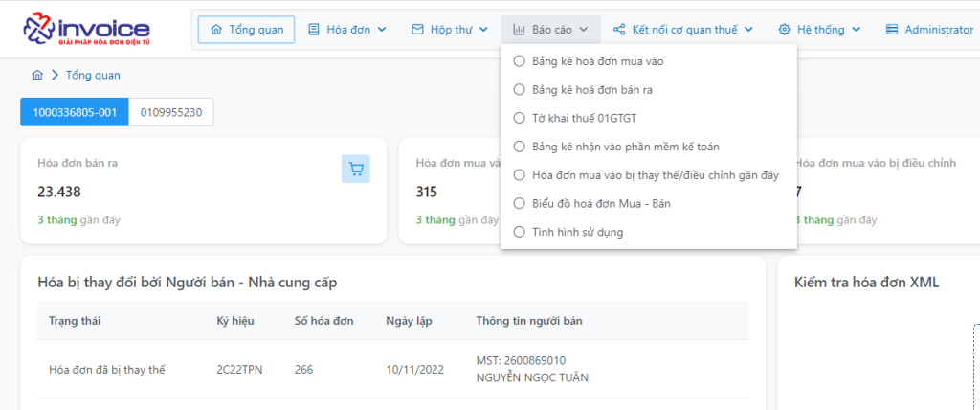
Task: Click the Hộp thư envelope icon
Action: tap(417, 30)
